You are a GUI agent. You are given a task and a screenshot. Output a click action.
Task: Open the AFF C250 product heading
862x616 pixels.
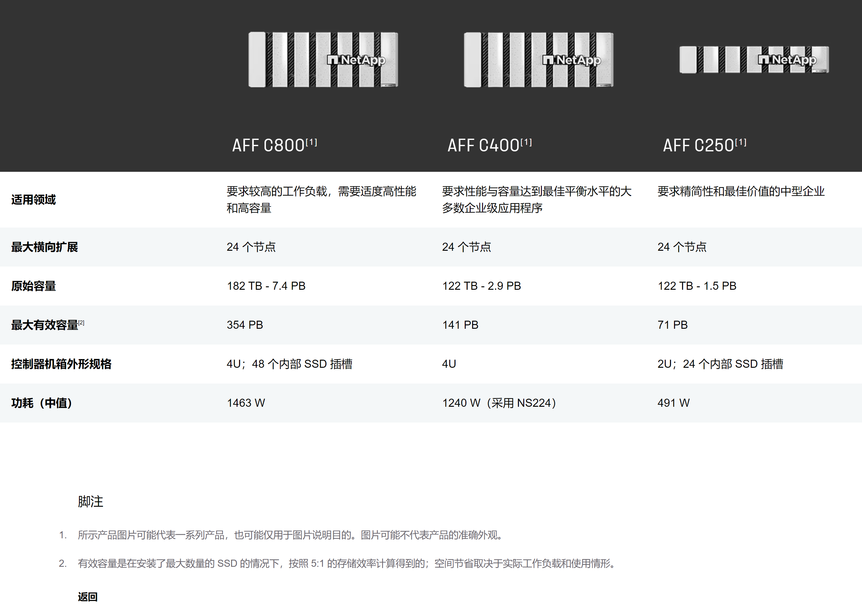tap(699, 145)
